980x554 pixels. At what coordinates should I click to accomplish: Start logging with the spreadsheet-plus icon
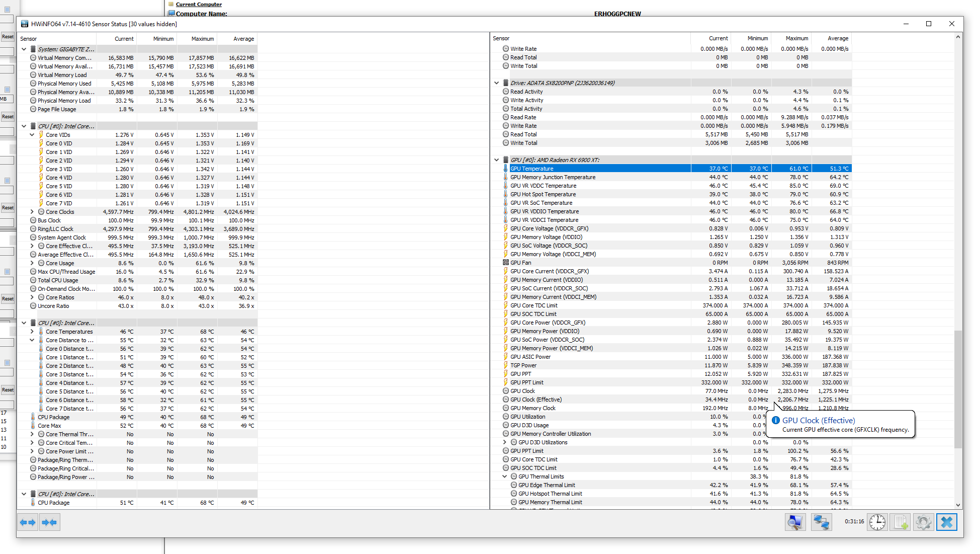point(901,522)
